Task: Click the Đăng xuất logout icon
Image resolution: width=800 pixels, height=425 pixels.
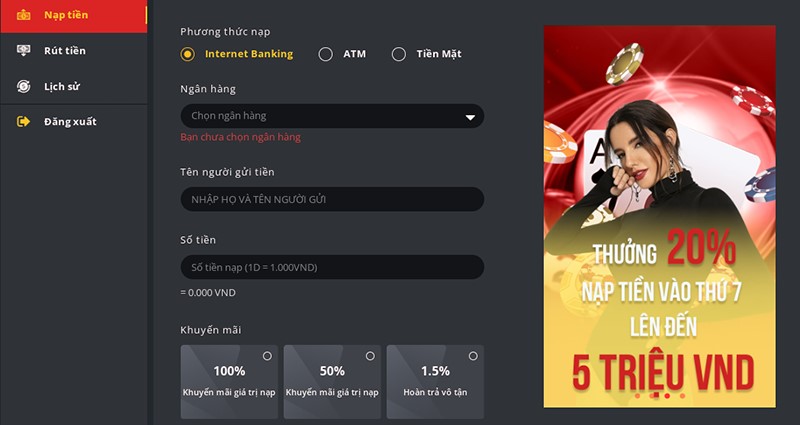Action: point(23,121)
